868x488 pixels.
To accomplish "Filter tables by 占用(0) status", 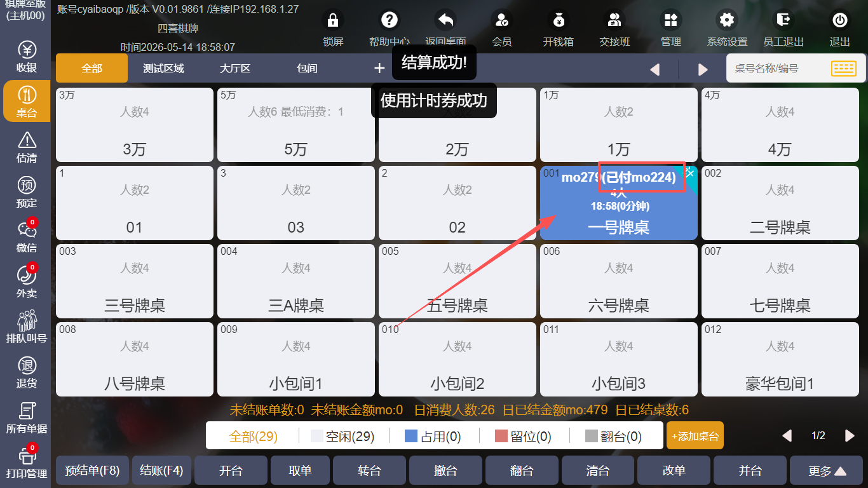I will coord(433,437).
